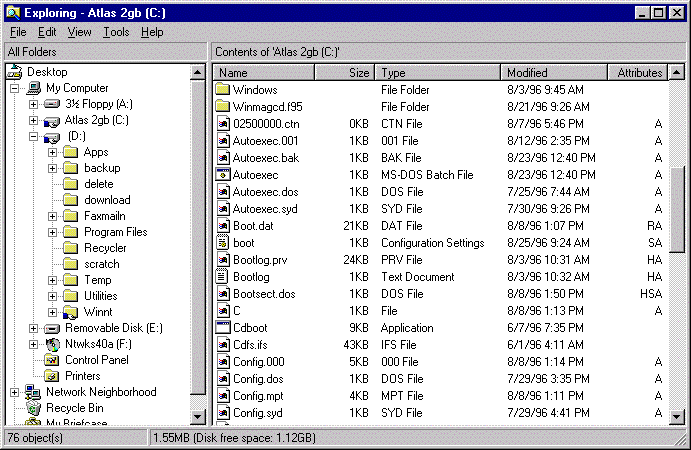Screen dimensions: 691x450
Task: Expand the Program Files folder node
Action: click(52, 232)
